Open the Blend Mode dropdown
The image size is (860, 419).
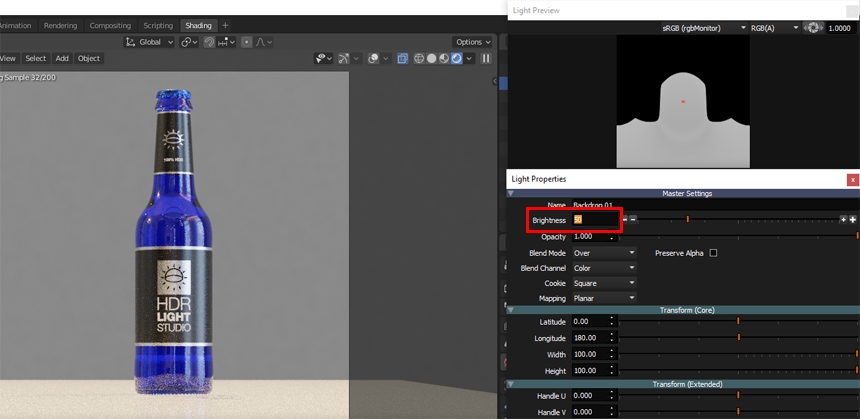coord(604,253)
